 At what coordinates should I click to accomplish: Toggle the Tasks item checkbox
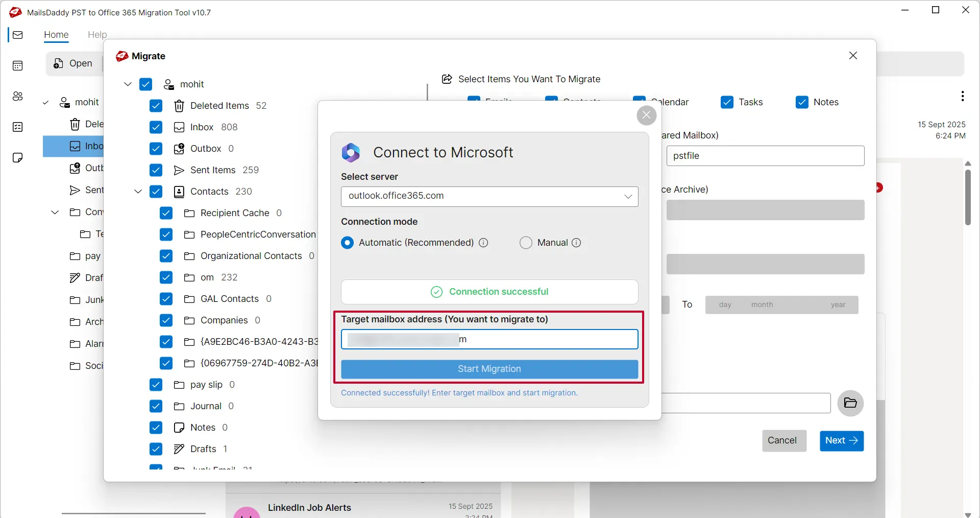[727, 102]
